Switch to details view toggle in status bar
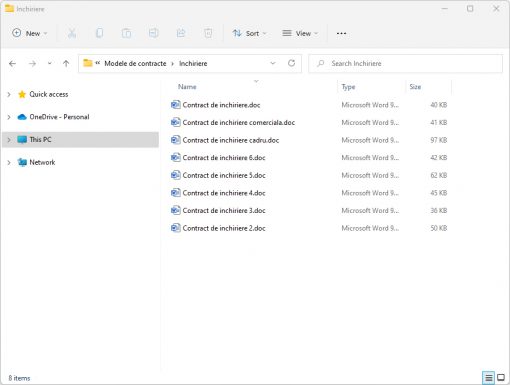 (x=489, y=378)
